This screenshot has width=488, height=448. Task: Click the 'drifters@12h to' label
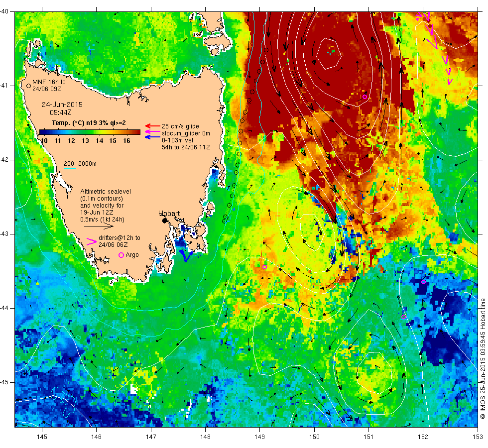[120, 238]
